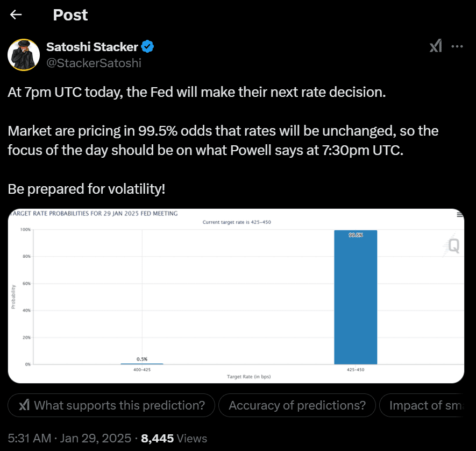This screenshot has width=476, height=451.
Task: Click the Post header label
Action: pos(70,15)
